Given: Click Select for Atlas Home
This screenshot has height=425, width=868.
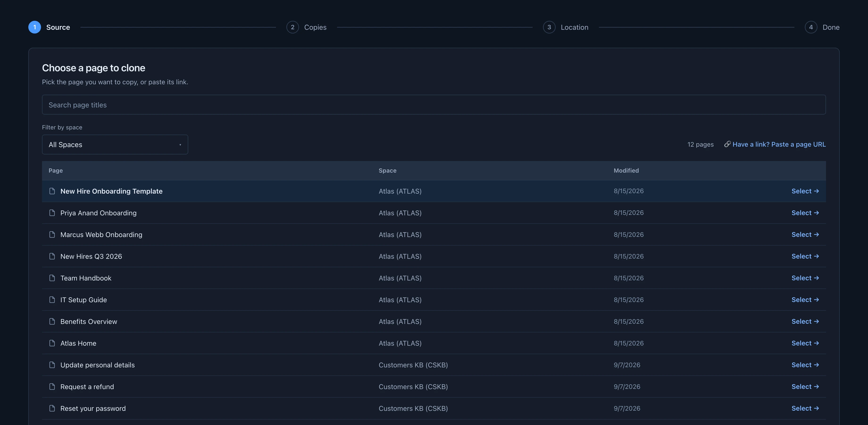Looking at the screenshot, I should coord(805,343).
